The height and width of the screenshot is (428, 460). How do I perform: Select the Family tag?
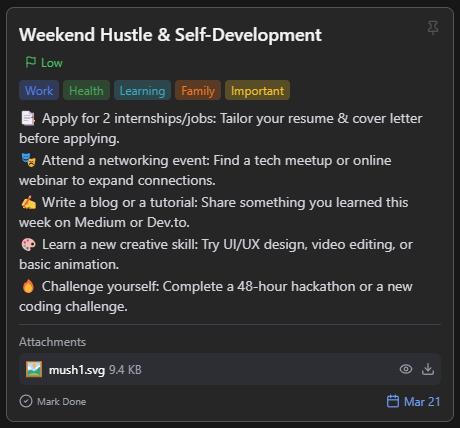tap(198, 90)
